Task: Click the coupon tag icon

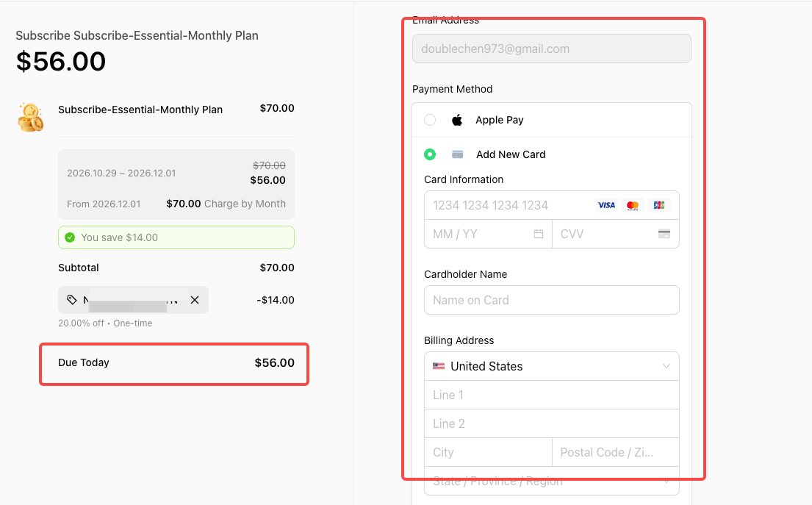Action: (x=72, y=300)
